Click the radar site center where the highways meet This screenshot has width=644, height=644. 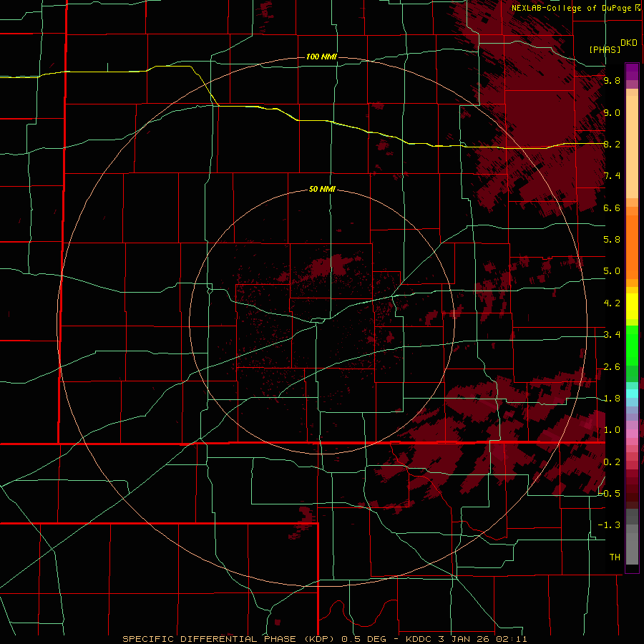pos(316,321)
